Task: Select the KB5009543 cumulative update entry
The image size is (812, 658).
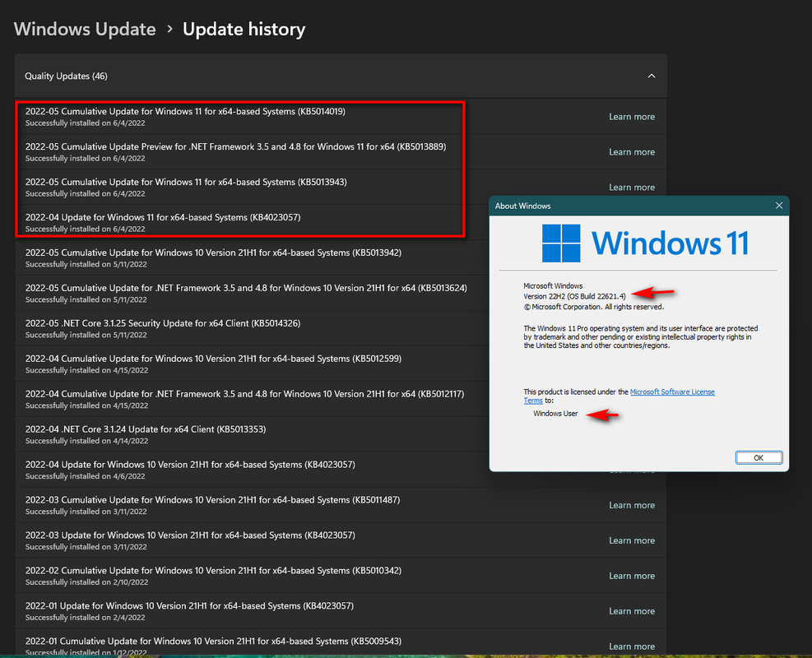Action: (341, 642)
